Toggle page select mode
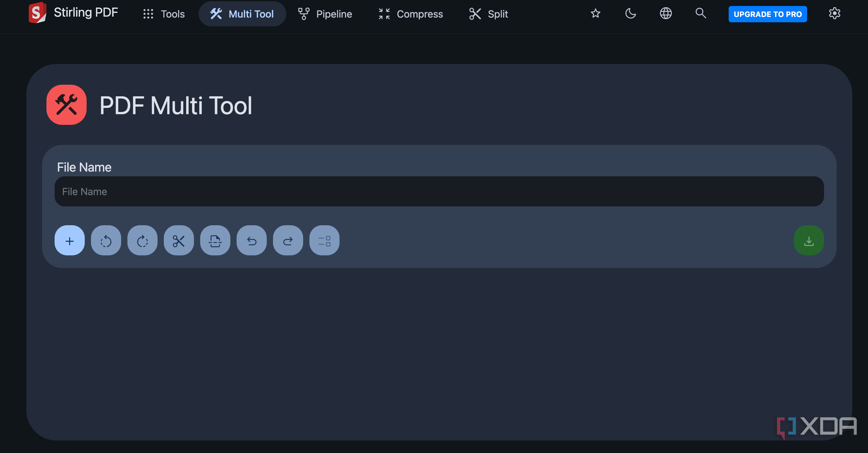 (324, 241)
